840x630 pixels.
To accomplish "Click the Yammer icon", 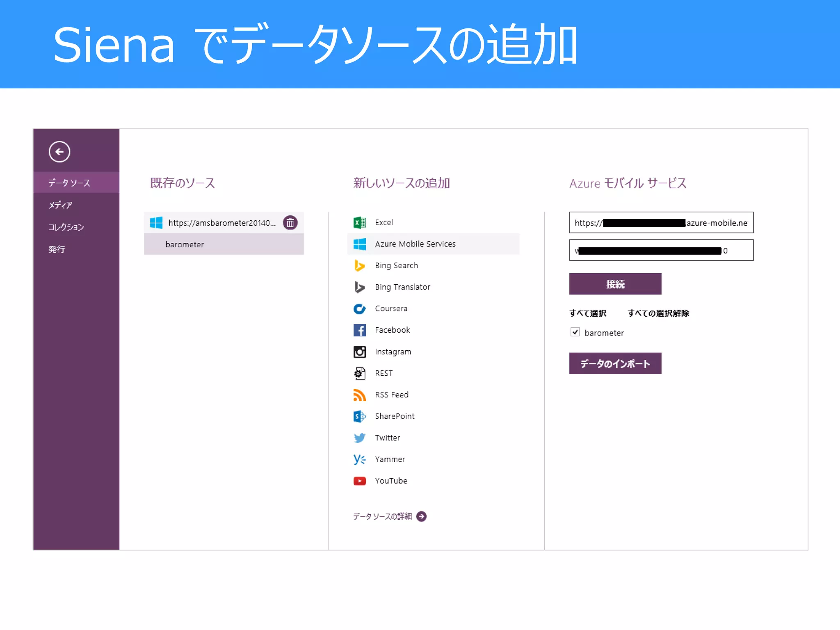I will coord(360,459).
